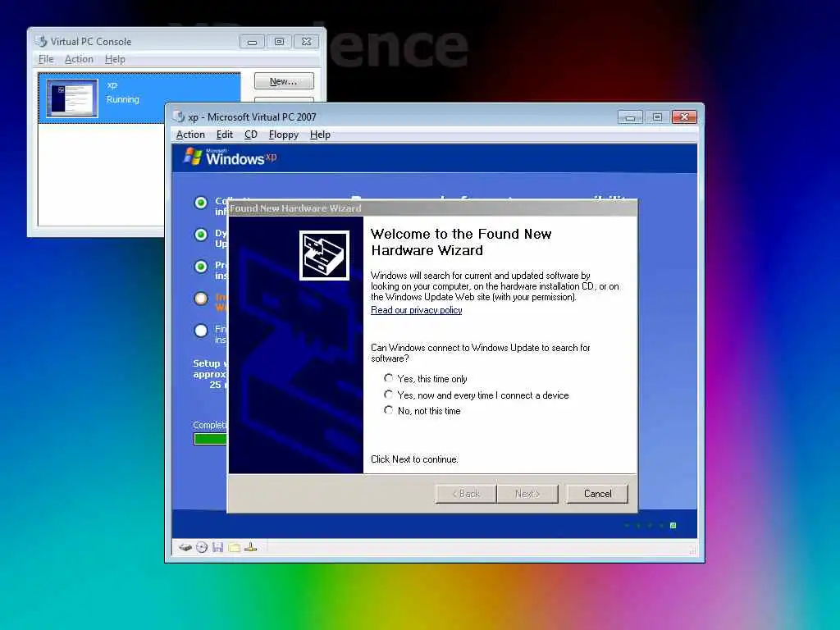Open the Floppy menu
The image size is (840, 630).
tap(283, 135)
